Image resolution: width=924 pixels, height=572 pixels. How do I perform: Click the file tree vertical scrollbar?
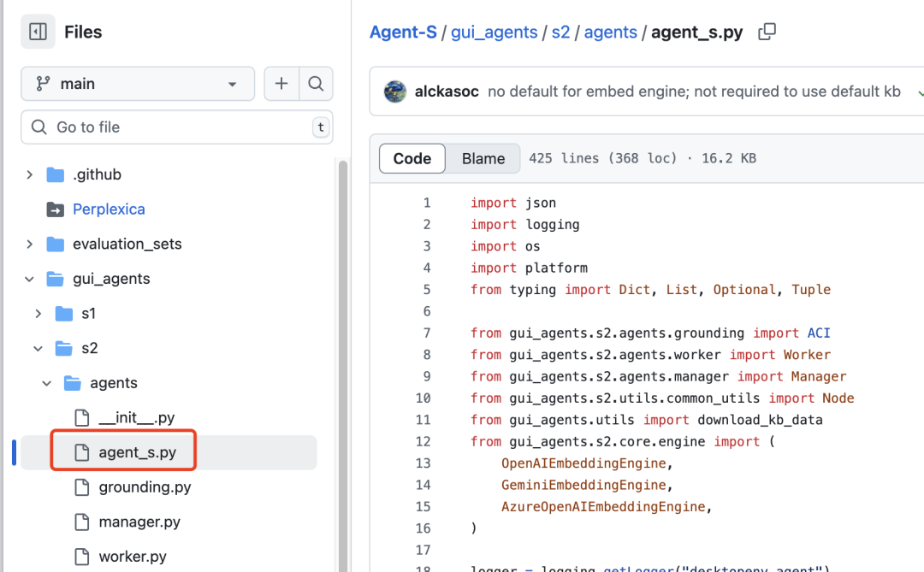pyautogui.click(x=343, y=365)
